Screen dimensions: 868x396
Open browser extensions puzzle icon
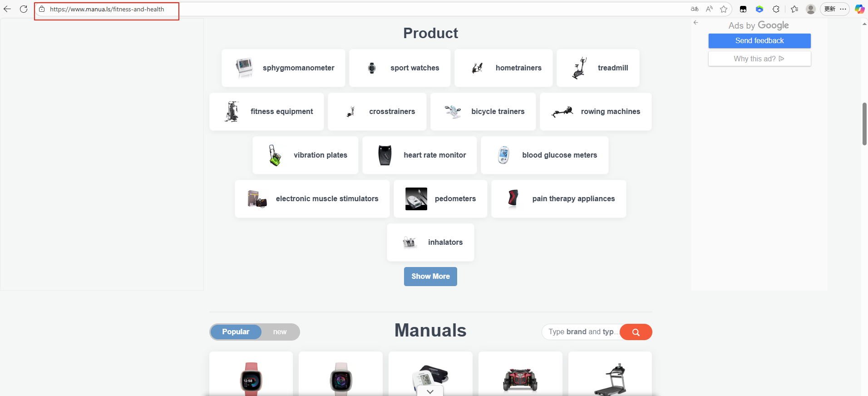(x=776, y=9)
